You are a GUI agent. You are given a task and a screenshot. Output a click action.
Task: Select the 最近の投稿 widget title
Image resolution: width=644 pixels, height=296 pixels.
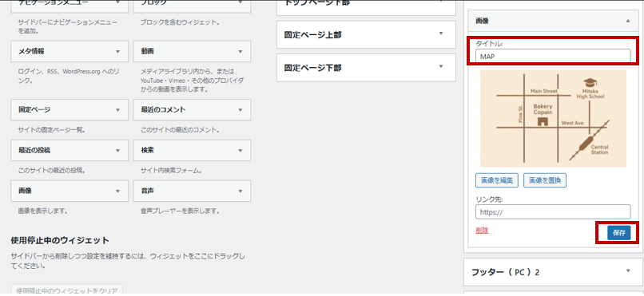click(34, 151)
